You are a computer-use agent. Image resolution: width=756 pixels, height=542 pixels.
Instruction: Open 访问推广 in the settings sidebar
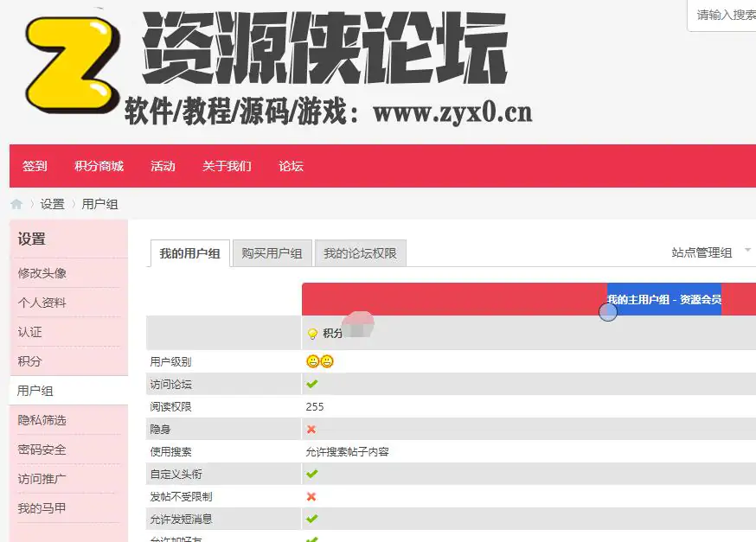[42, 479]
